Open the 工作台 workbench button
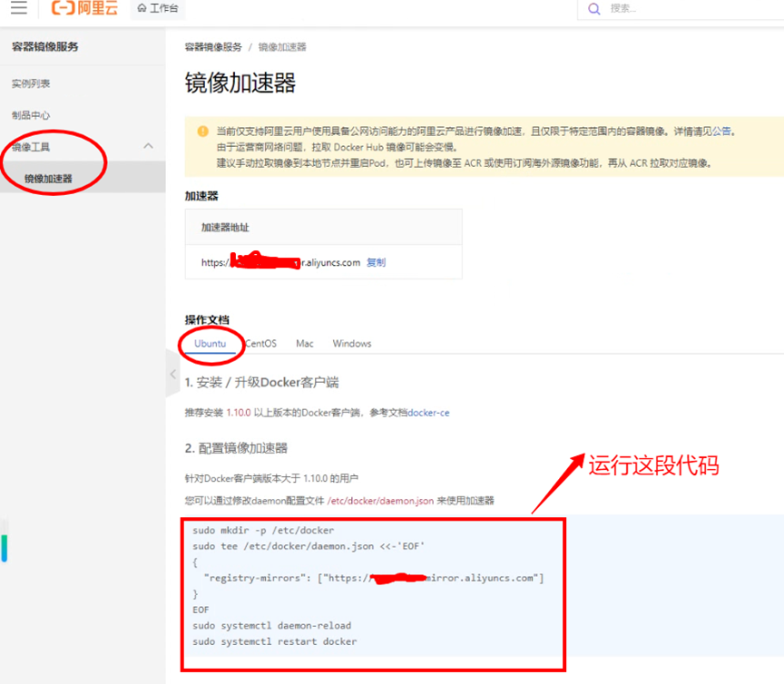784x684 pixels. 158,8
